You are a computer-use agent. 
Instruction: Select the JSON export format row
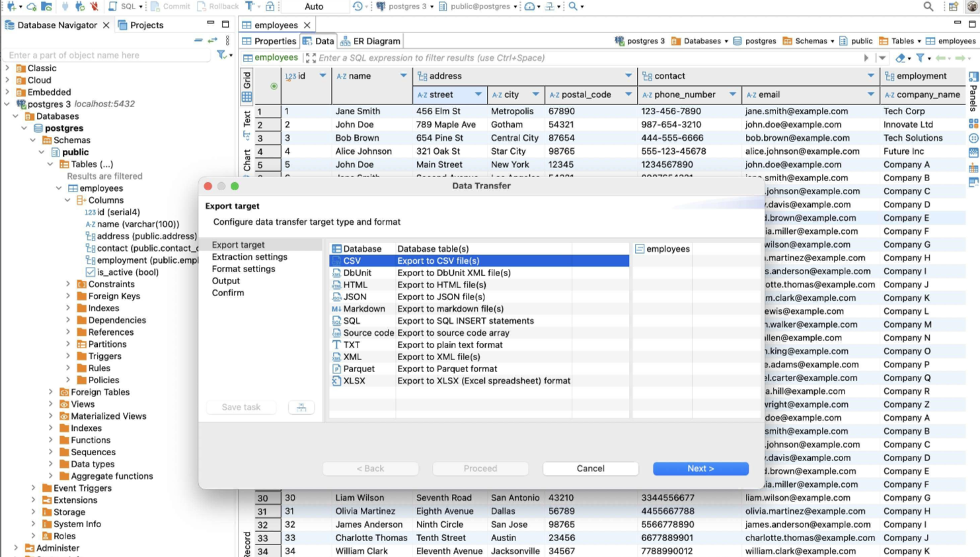click(x=354, y=297)
